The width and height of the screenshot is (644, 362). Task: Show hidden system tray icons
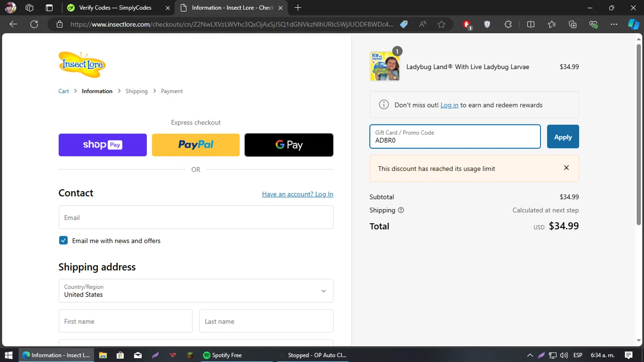530,355
